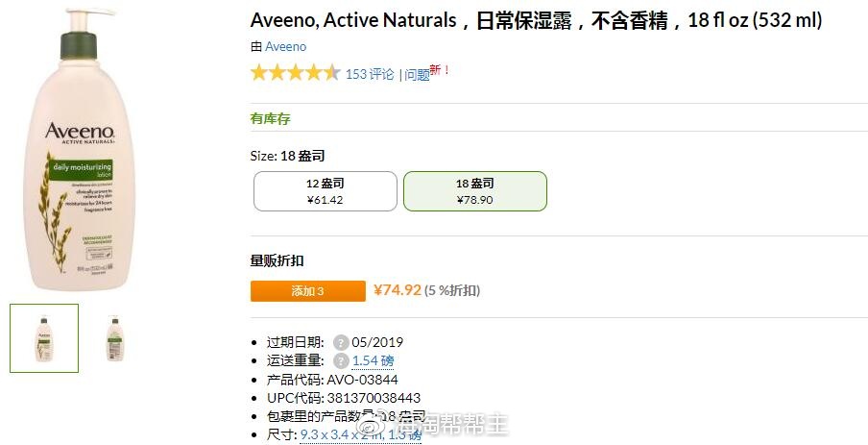Select the 18 盎司 size option
The width and height of the screenshot is (868, 445).
(x=475, y=191)
